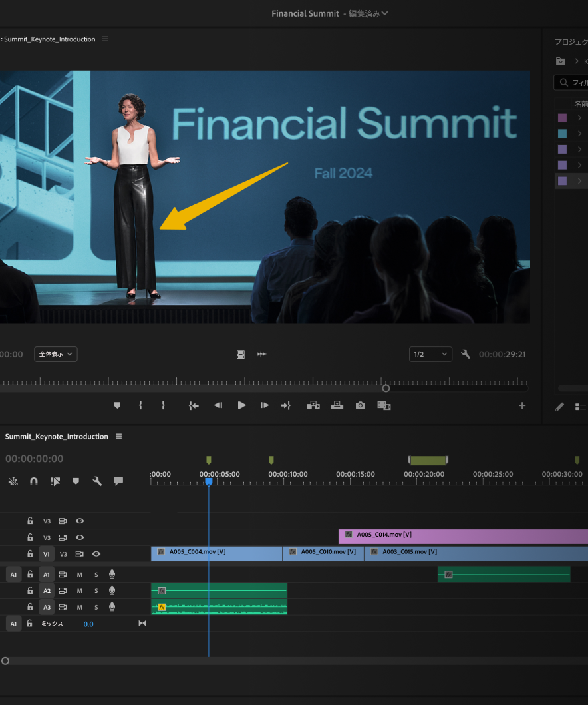This screenshot has height=705, width=588.
Task: Mute the A3 audio track
Action: coord(80,607)
